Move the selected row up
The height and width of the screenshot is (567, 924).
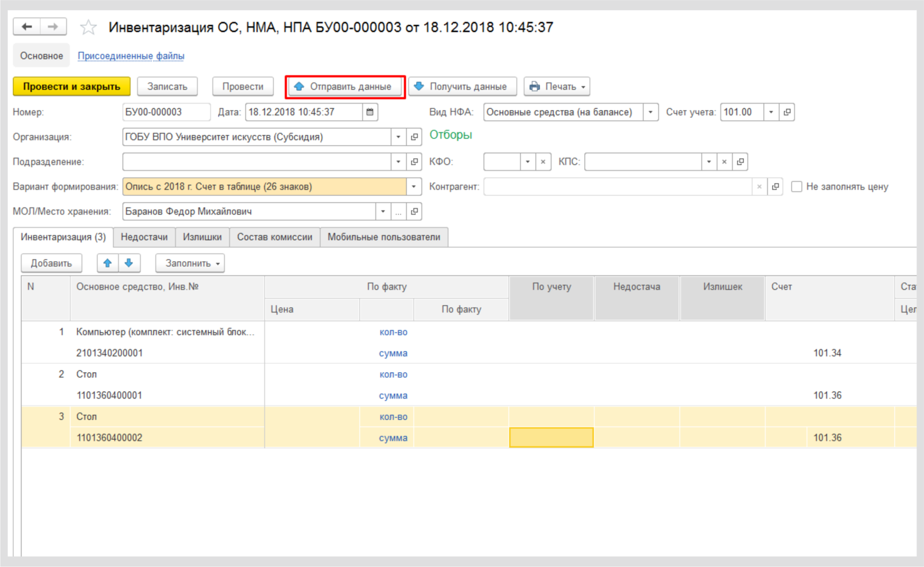click(x=108, y=263)
